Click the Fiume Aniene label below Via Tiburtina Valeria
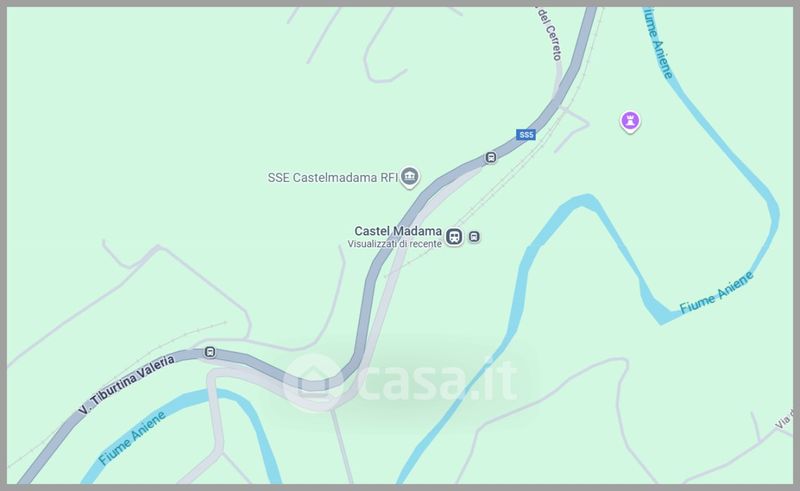 tap(132, 437)
